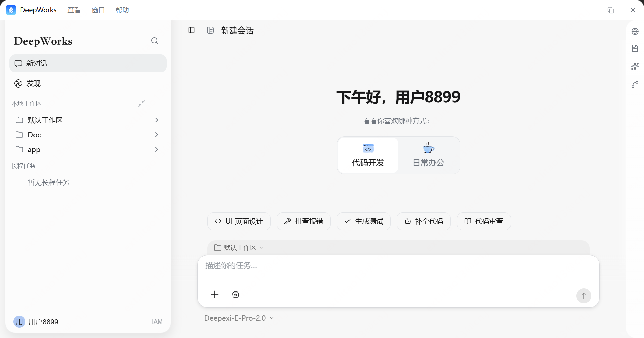Click the 本地工作区 section header
Screen dimensions: 644x338
26,104
